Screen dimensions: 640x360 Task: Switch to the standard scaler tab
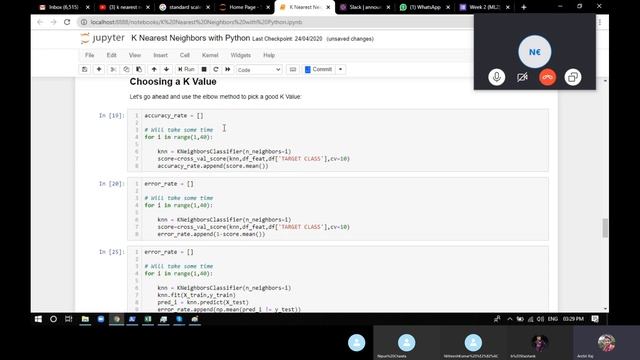[x=184, y=7]
